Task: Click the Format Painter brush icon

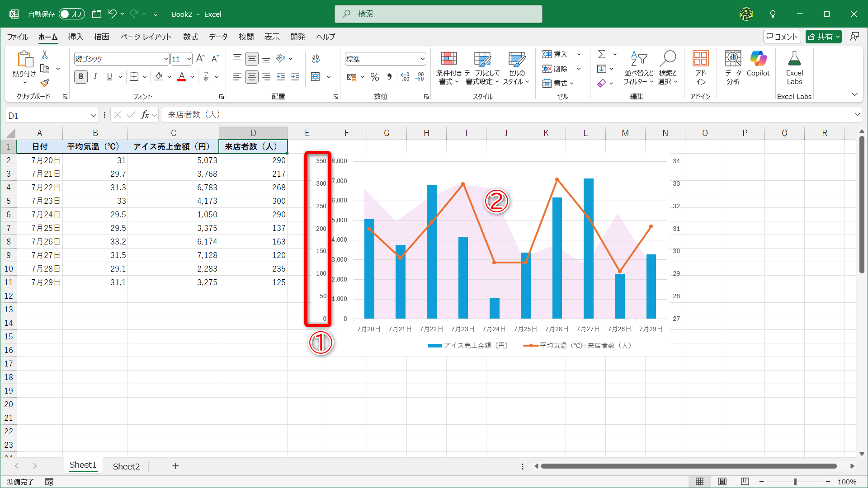Action: tap(45, 83)
